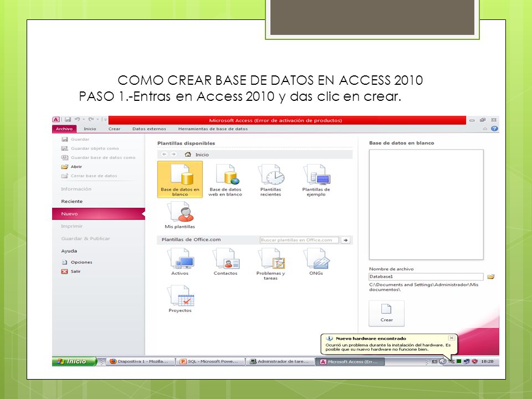Click the Microsoft Access taskbar button
The width and height of the screenshot is (532, 399).
(350, 362)
